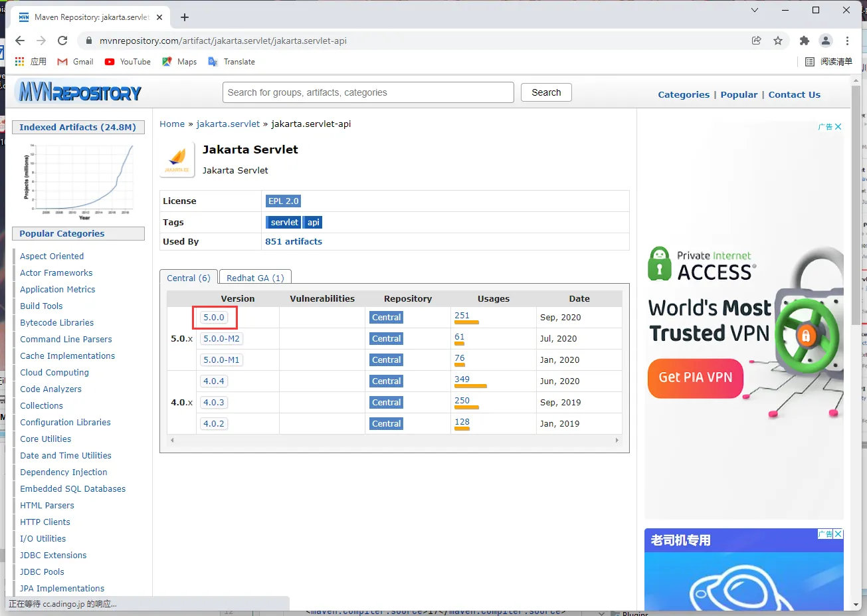Open Embedded SQL Databases category
The height and width of the screenshot is (616, 867).
click(73, 488)
